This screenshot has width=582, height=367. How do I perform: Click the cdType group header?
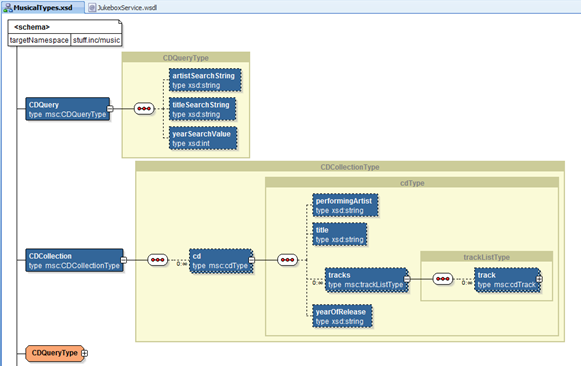[x=412, y=183]
